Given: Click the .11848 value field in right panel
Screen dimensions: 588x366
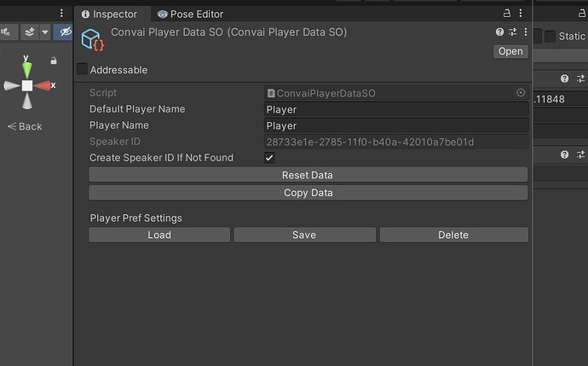Looking at the screenshot, I should pos(561,99).
